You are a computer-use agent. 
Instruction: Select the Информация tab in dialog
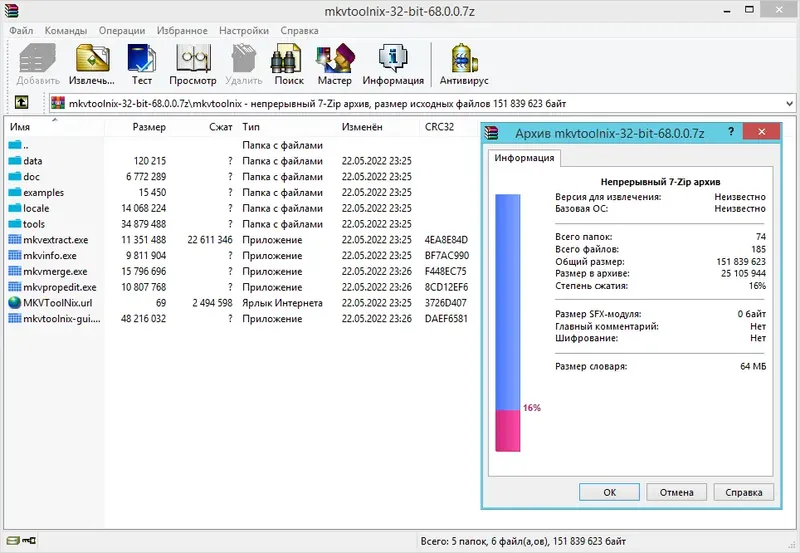click(x=524, y=158)
